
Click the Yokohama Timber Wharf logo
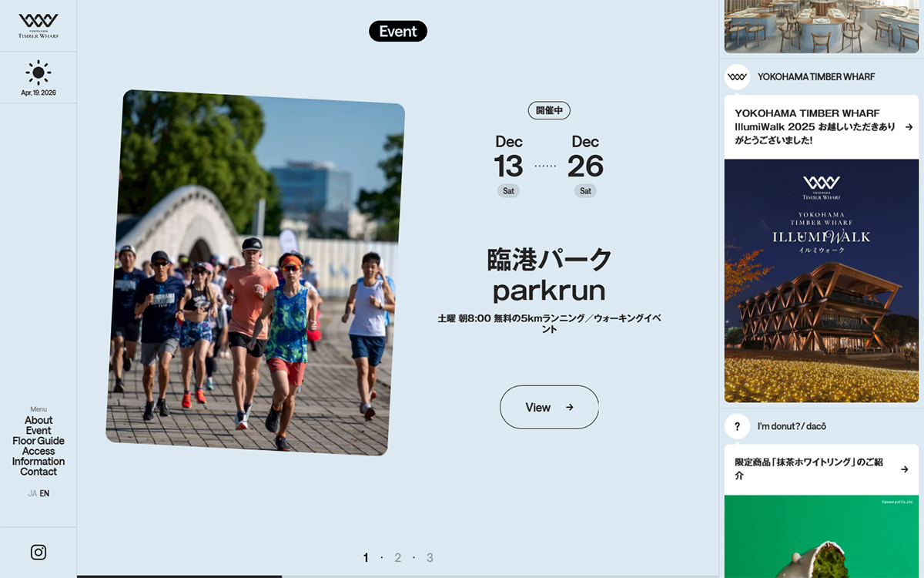point(38,25)
